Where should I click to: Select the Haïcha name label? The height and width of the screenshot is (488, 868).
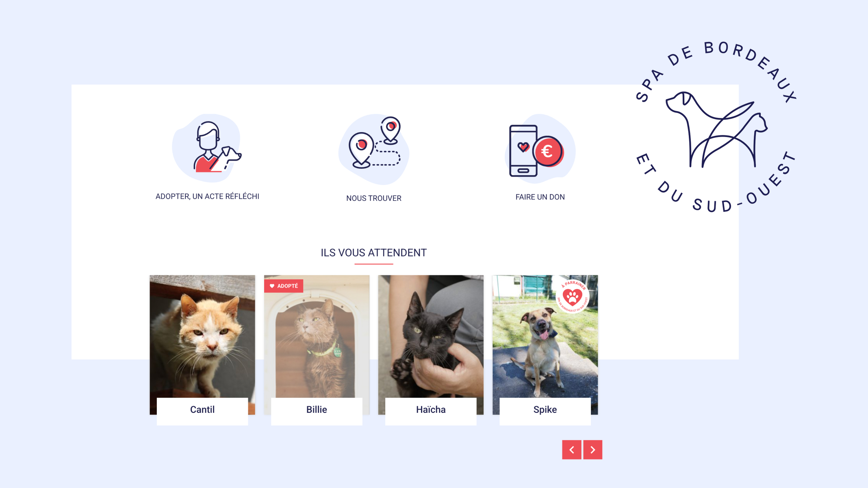coord(431,410)
